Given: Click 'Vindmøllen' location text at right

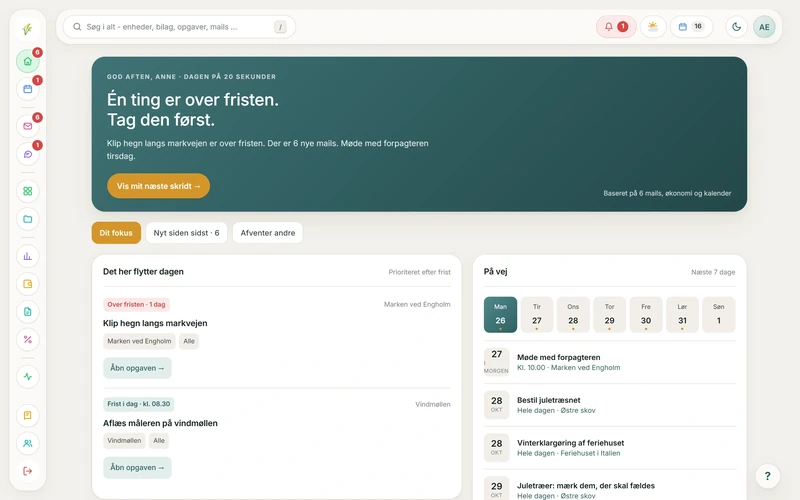Looking at the screenshot, I should (433, 404).
